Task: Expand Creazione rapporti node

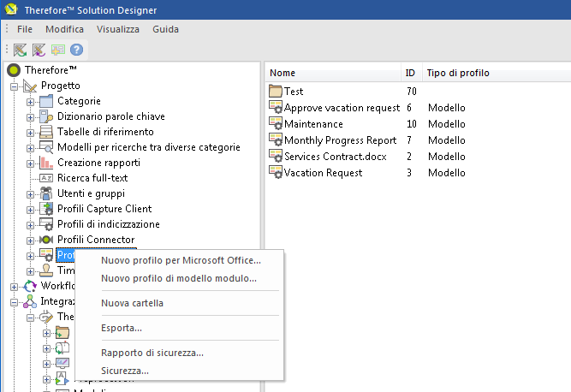Action: (x=30, y=163)
